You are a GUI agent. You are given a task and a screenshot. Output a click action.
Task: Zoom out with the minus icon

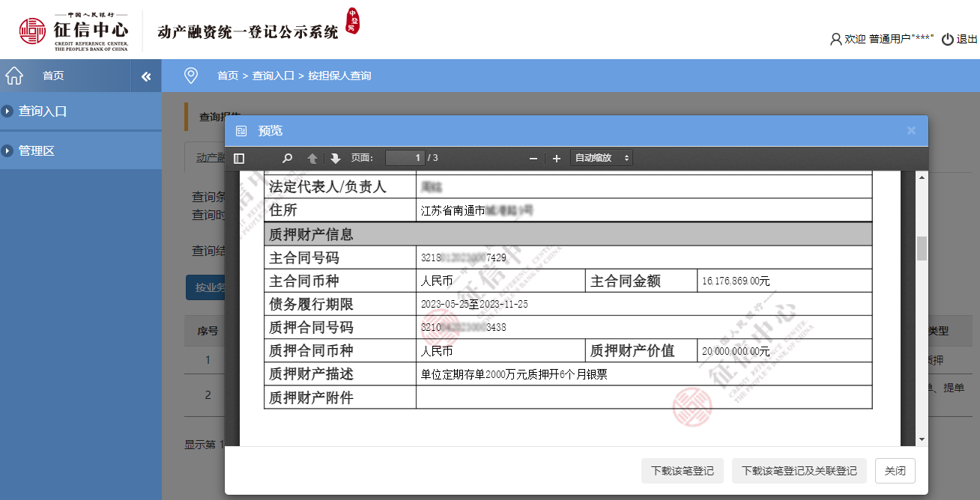click(533, 158)
